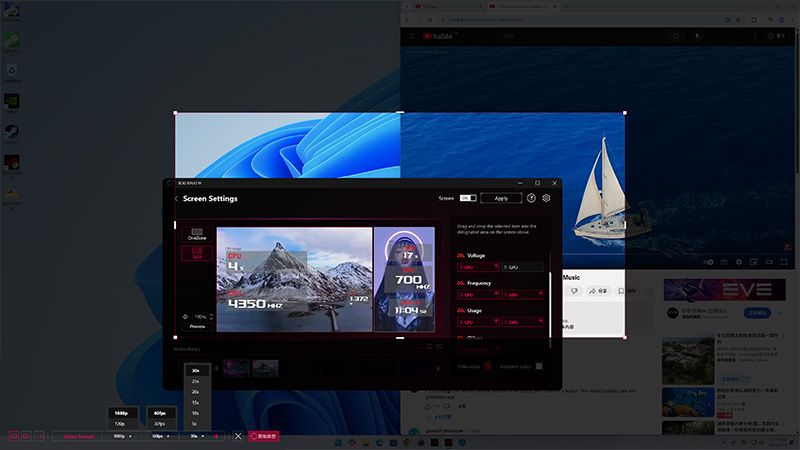This screenshot has height=450, width=800.
Task: Select the OneZone layout option
Action: pos(197,234)
